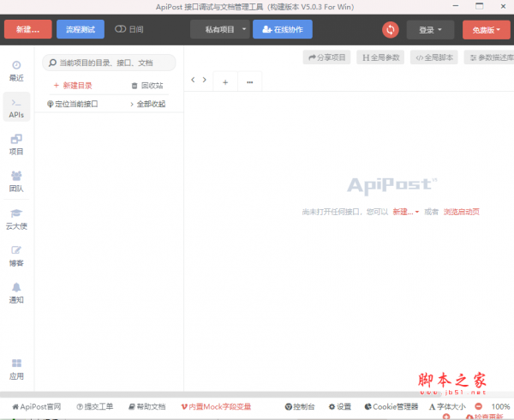Go to previous tab with left arrow
Viewport: 514px width, 420px height.
coord(193,80)
